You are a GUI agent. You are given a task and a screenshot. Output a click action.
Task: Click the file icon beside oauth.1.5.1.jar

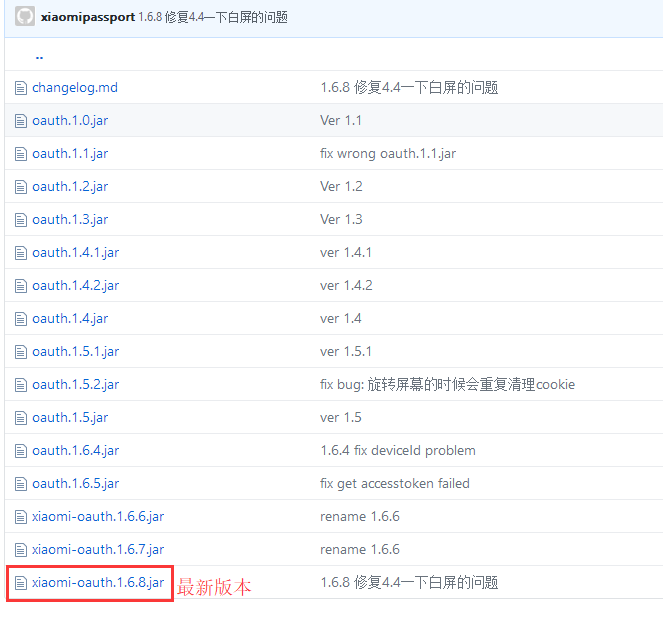(x=21, y=352)
